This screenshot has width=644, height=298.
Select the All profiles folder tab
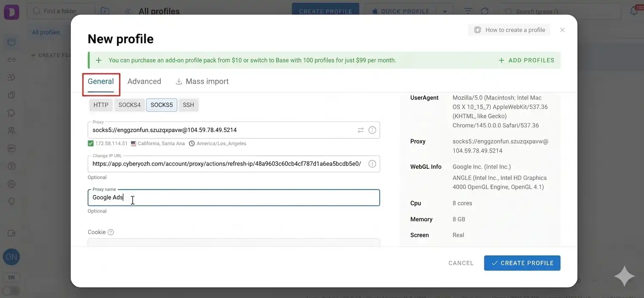click(x=46, y=33)
